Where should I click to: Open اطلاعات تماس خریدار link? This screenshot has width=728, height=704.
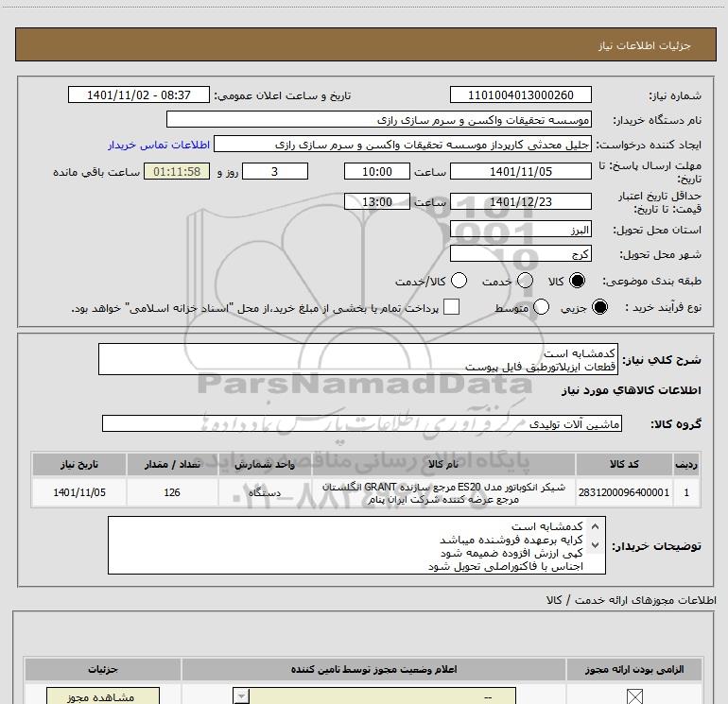(x=159, y=145)
